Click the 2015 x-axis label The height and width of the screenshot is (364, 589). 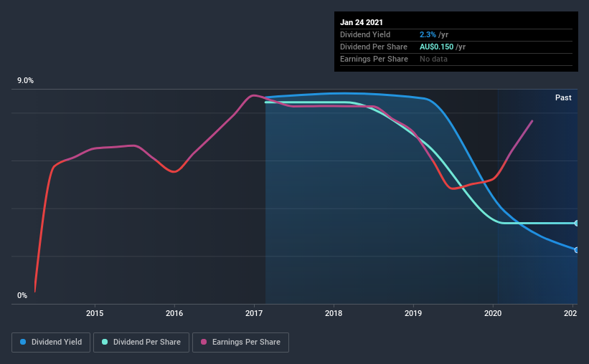(x=95, y=313)
